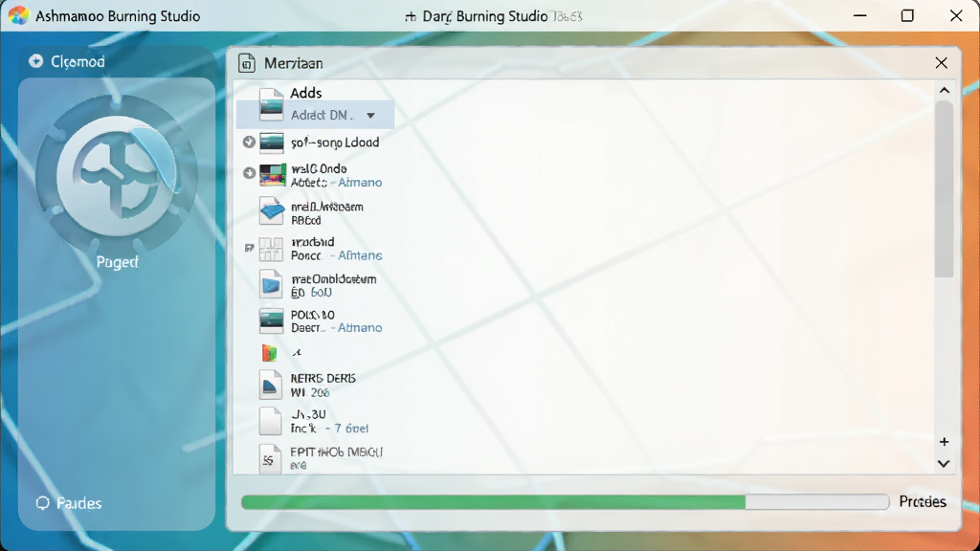980x551 pixels.
Task: Click the small icon before Darg Burning Studio title
Action: [x=410, y=17]
